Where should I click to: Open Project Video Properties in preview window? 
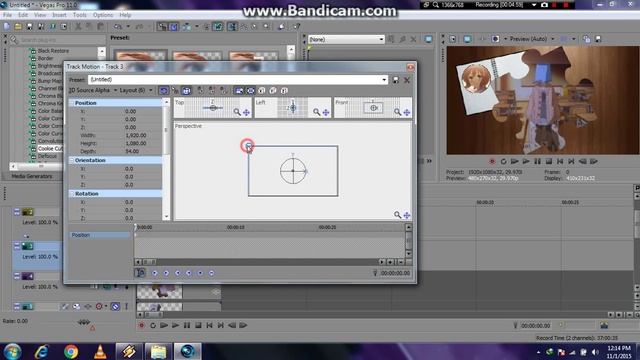tap(453, 39)
